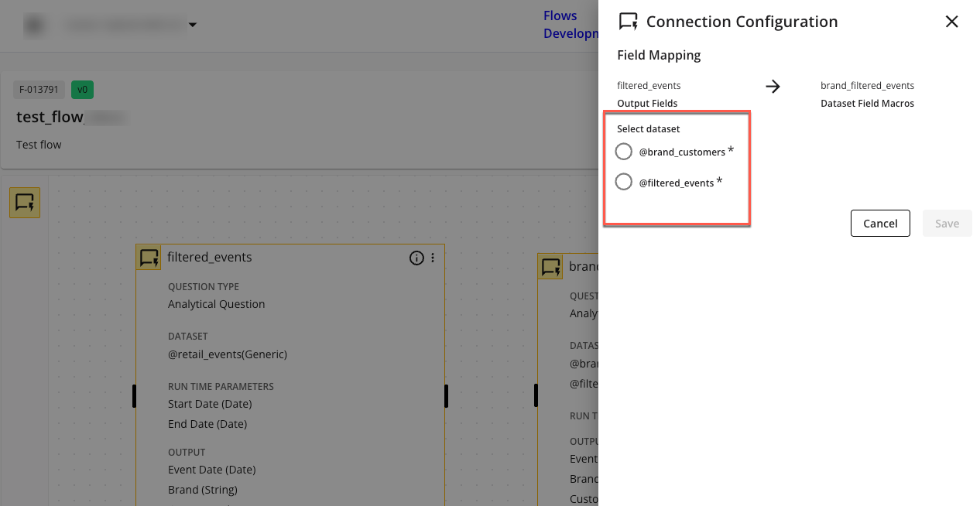Click the filtered_events node question icon
Screen dimensions: 980x506
click(x=149, y=258)
